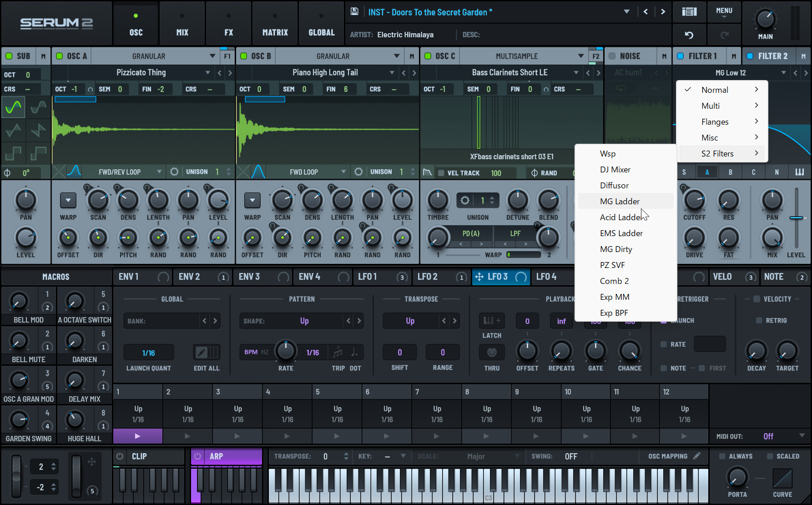This screenshot has height=505, width=812.
Task: Click the LAUNCH QUANT 1/16 field
Action: click(149, 353)
